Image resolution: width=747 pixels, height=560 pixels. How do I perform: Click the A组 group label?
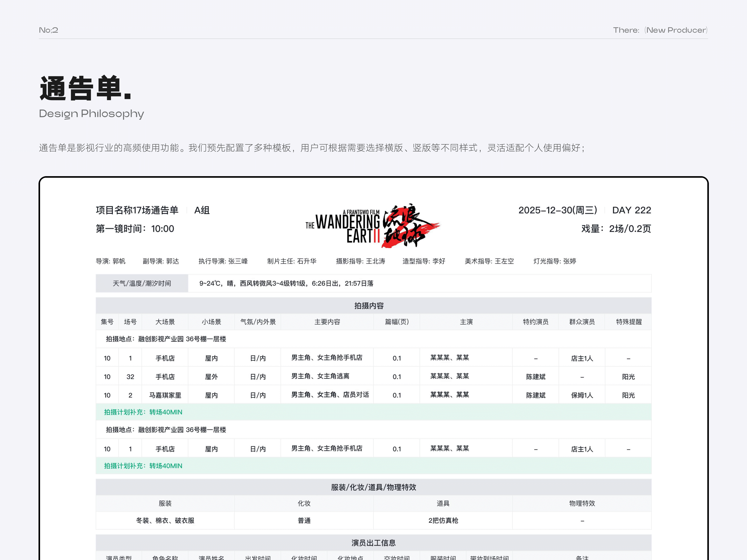[x=202, y=210]
